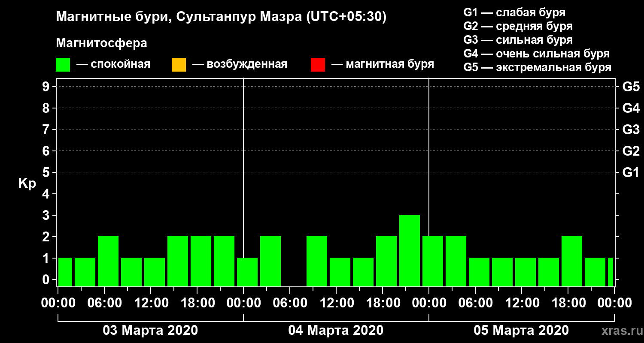Click the 'Магнитосфера' legend heading
644x343 pixels.
click(x=101, y=43)
